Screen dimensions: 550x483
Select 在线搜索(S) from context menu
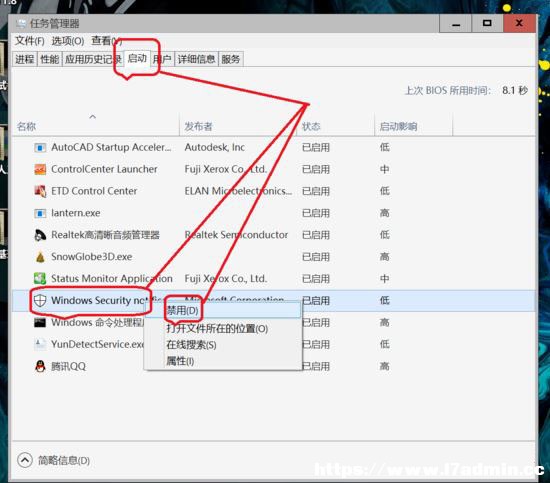tap(191, 345)
